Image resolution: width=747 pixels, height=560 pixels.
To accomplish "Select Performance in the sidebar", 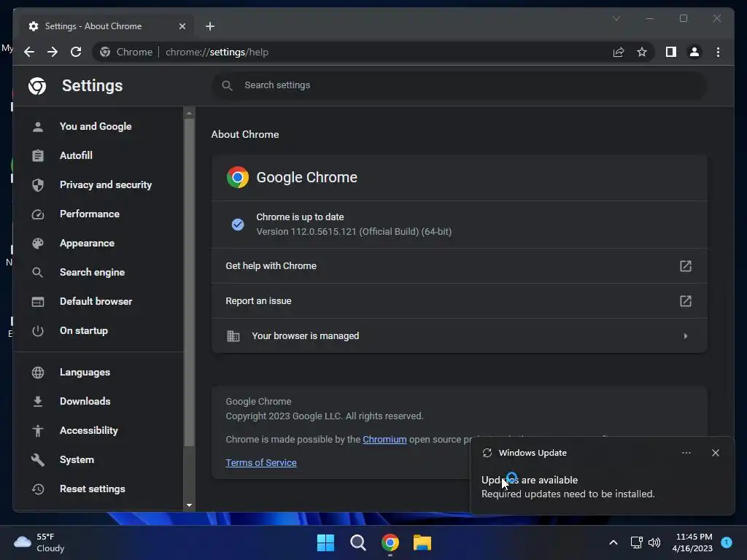I will (89, 214).
